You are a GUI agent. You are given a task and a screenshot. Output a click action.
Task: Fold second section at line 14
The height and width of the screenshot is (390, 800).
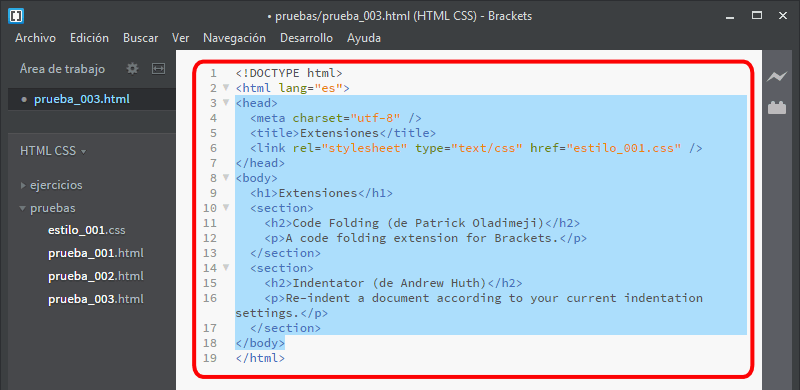click(226, 267)
